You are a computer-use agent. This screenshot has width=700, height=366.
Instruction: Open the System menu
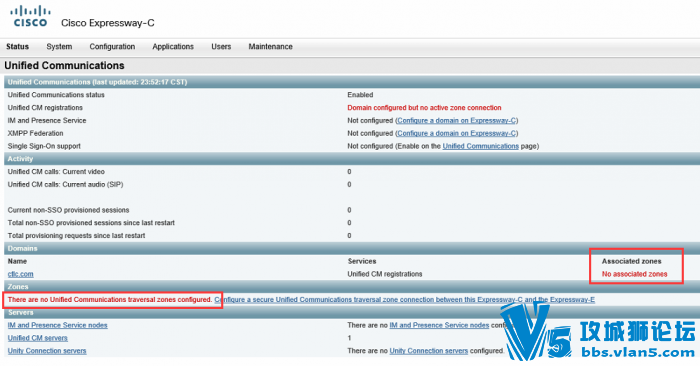coord(59,46)
